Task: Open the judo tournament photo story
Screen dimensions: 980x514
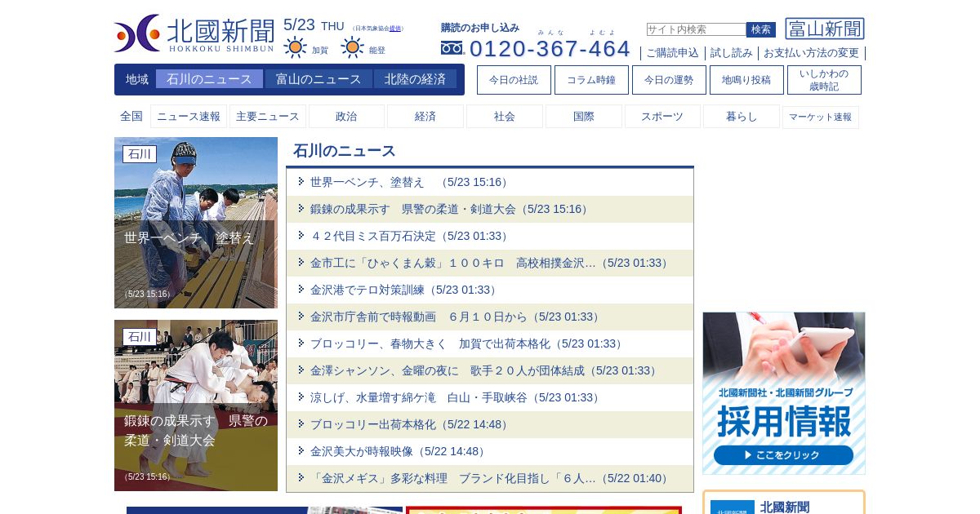Action: [196, 405]
